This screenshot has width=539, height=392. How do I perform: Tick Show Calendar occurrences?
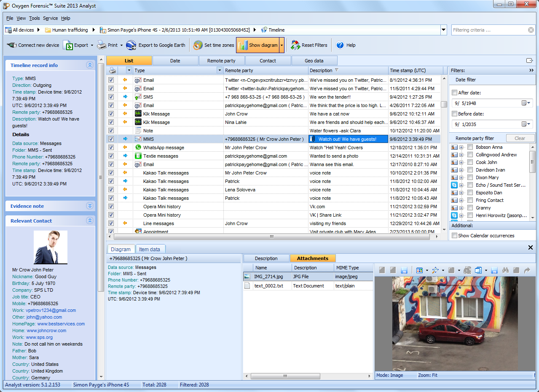pyautogui.click(x=454, y=236)
